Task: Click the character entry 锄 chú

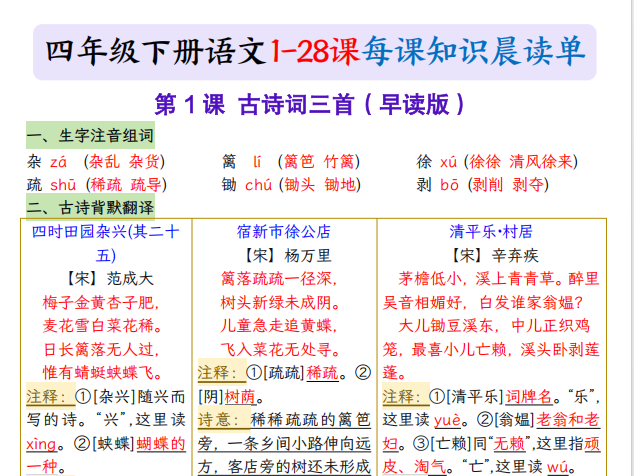Action: [246, 185]
